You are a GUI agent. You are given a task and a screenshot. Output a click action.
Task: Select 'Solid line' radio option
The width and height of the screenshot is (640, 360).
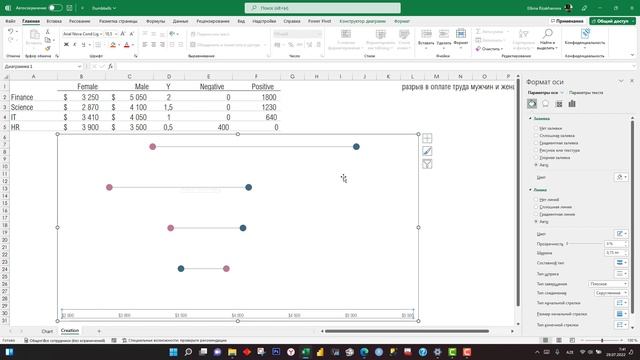pyautogui.click(x=536, y=207)
